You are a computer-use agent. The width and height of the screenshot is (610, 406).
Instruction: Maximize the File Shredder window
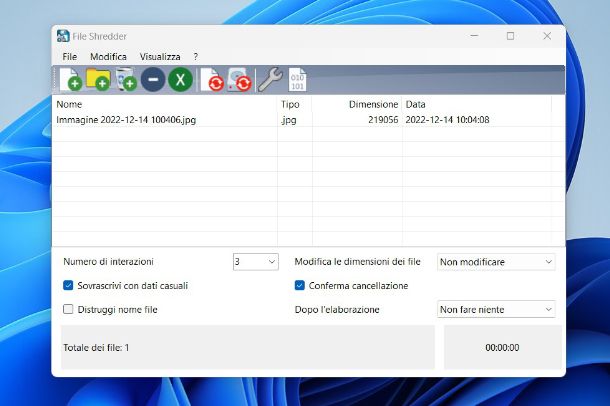pos(510,36)
